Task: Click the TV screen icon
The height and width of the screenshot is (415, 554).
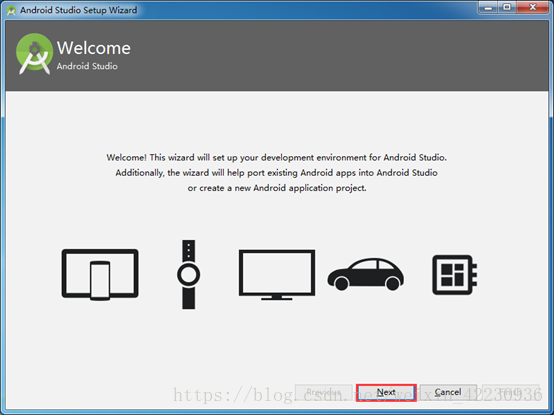Action: coord(277,275)
